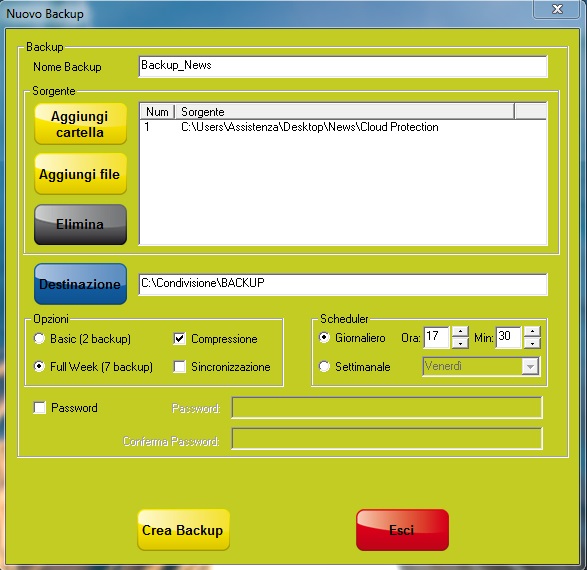Click Crea Backup
Screen dimensions: 587x570
click(183, 530)
